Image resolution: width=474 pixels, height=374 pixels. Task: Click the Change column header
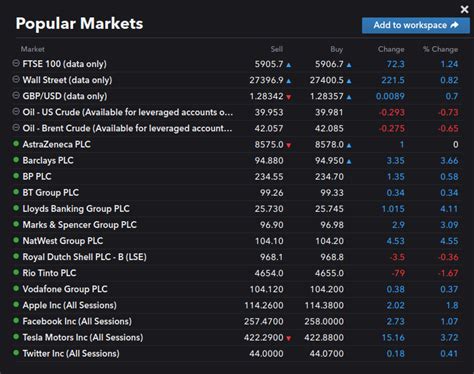[x=391, y=49]
